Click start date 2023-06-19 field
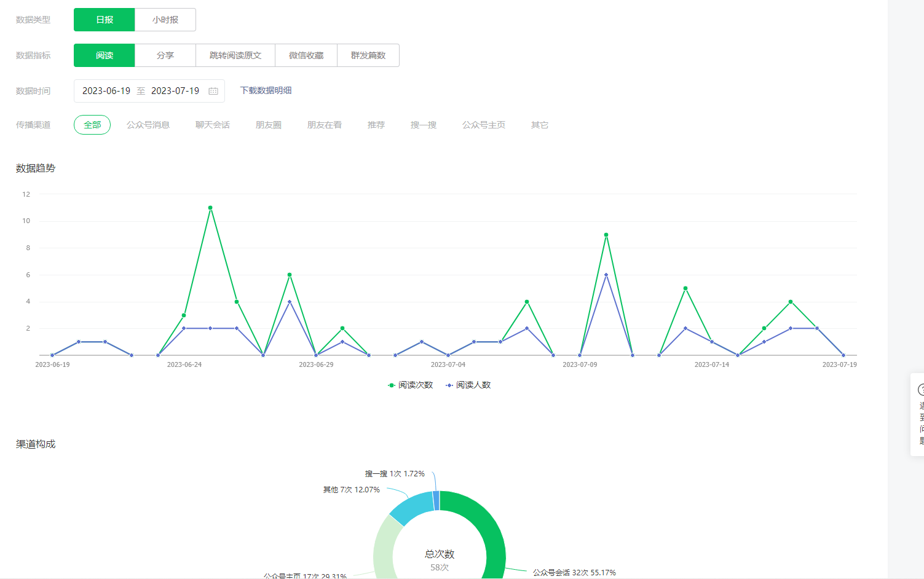924x579 pixels. tap(106, 91)
